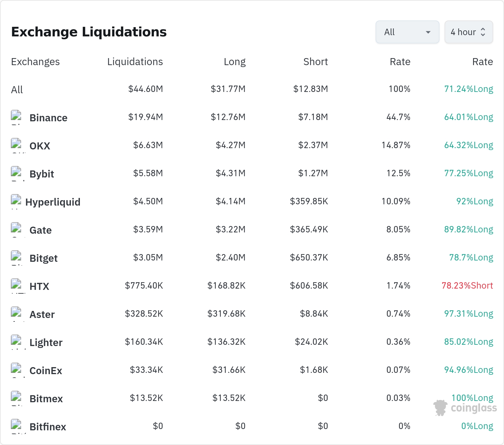Click the 4 hour up-down chevron arrows
The height and width of the screenshot is (445, 504).
(483, 32)
